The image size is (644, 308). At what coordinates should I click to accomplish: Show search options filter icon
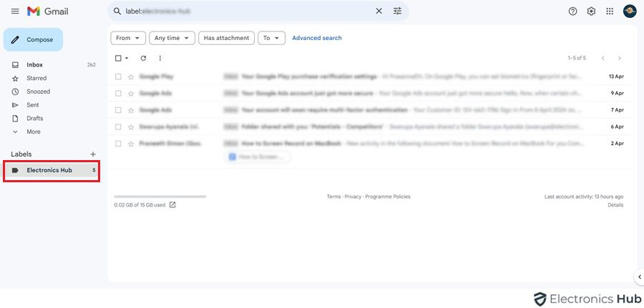(398, 11)
